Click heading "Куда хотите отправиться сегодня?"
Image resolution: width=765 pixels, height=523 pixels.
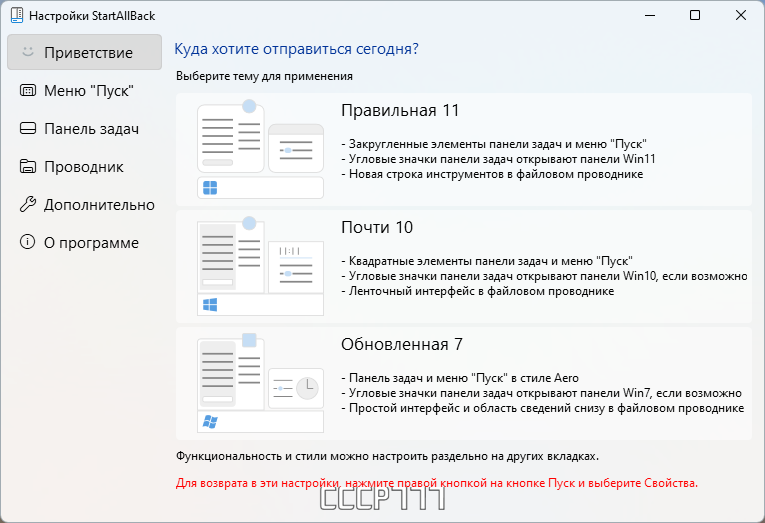pyautogui.click(x=297, y=49)
